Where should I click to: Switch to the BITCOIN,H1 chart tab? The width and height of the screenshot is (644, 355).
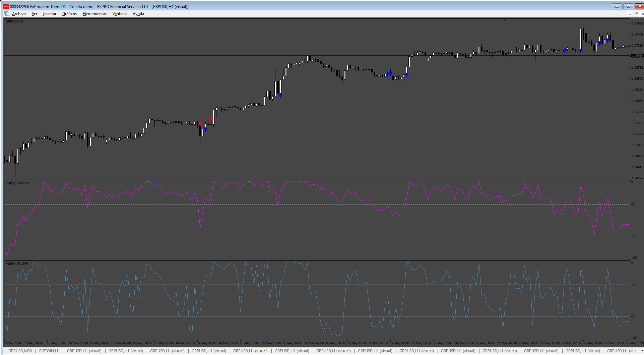49,351
